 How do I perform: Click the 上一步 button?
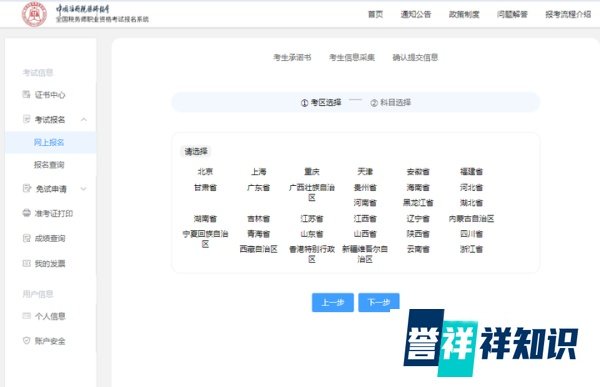click(333, 302)
